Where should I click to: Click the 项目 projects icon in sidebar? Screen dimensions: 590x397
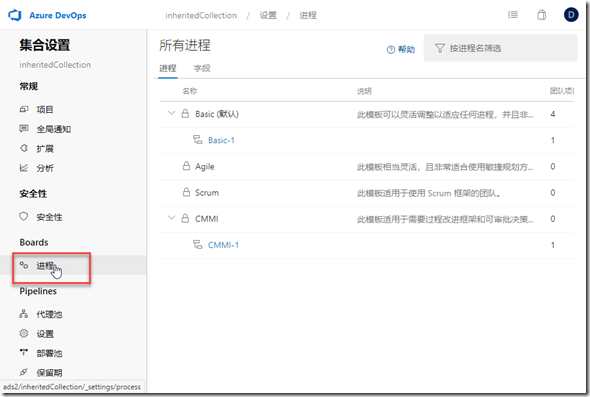point(24,109)
